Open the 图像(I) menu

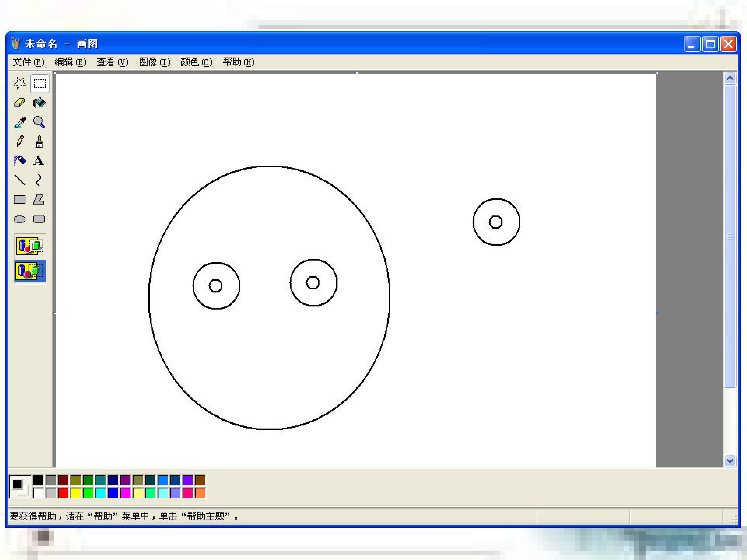(155, 62)
